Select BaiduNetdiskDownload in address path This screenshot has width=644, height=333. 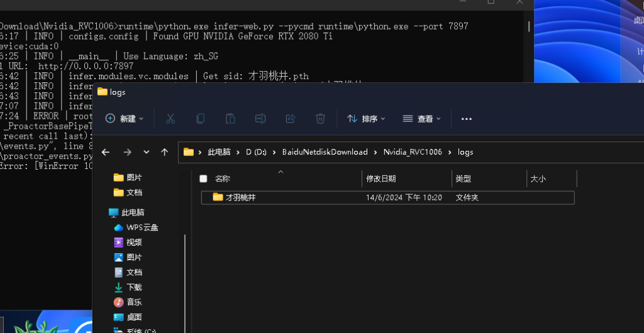pos(325,152)
